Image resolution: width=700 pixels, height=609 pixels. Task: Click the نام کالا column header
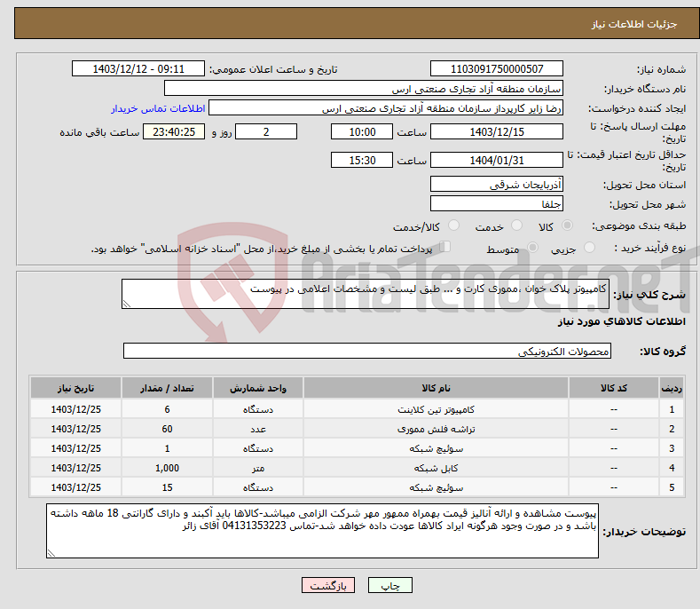436,388
